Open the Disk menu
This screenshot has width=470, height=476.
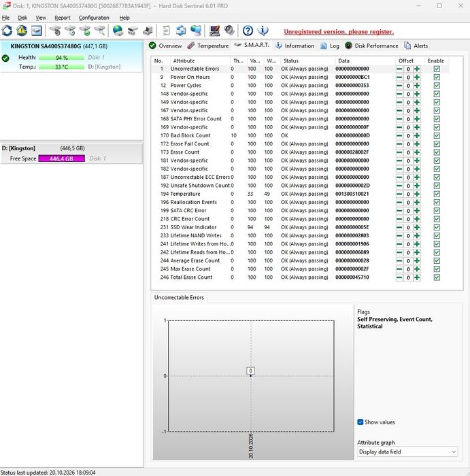coord(22,18)
